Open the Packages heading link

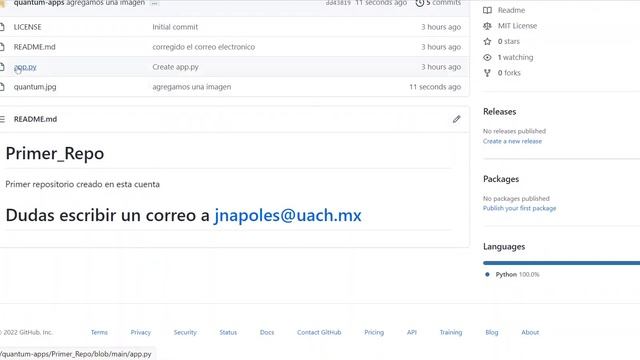click(501, 179)
